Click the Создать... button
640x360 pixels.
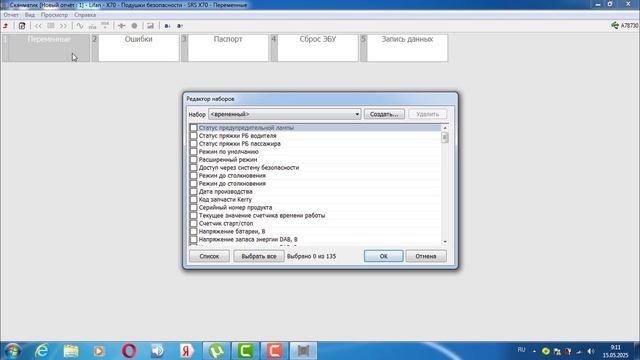(x=384, y=114)
